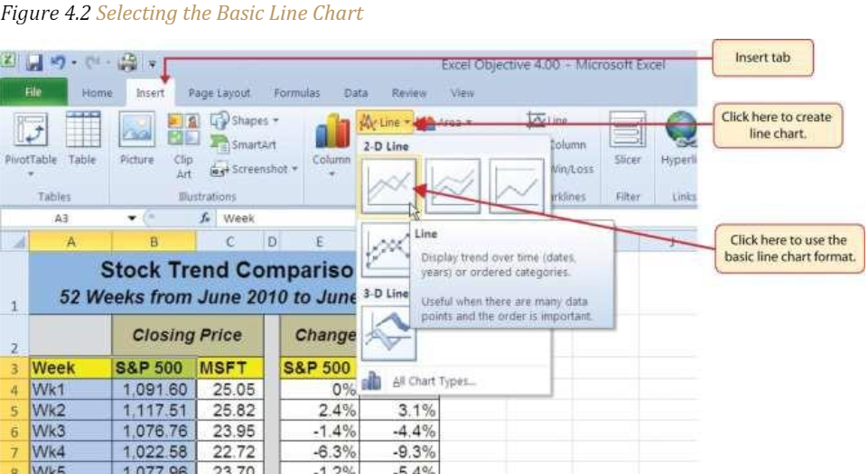This screenshot has height=474, width=868.
Task: Click the Column chart icon
Action: point(332,132)
